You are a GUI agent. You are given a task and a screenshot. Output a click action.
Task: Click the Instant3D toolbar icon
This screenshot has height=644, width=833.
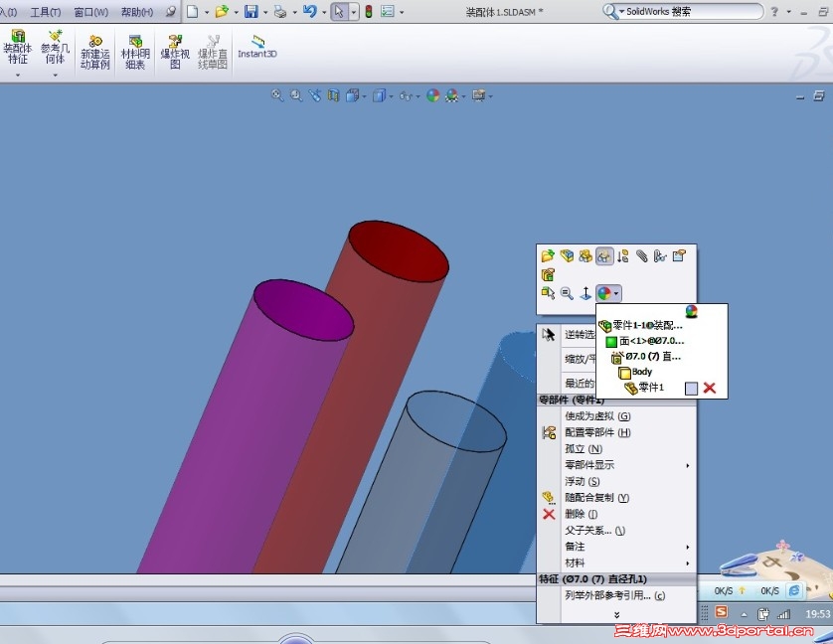coord(257,47)
